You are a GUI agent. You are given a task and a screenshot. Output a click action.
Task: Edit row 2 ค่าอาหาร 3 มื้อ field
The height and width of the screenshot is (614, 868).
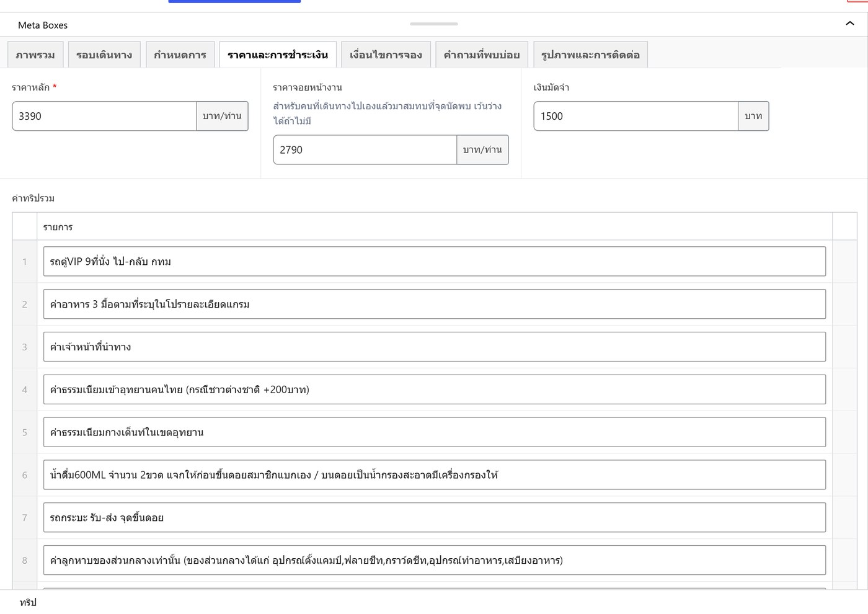[435, 305]
